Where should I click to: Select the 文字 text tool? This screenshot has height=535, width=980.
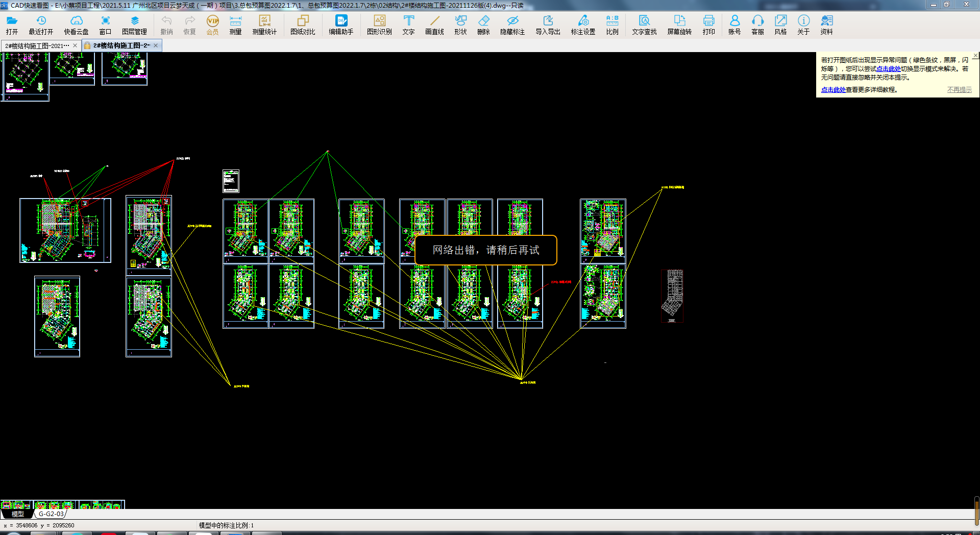point(408,25)
